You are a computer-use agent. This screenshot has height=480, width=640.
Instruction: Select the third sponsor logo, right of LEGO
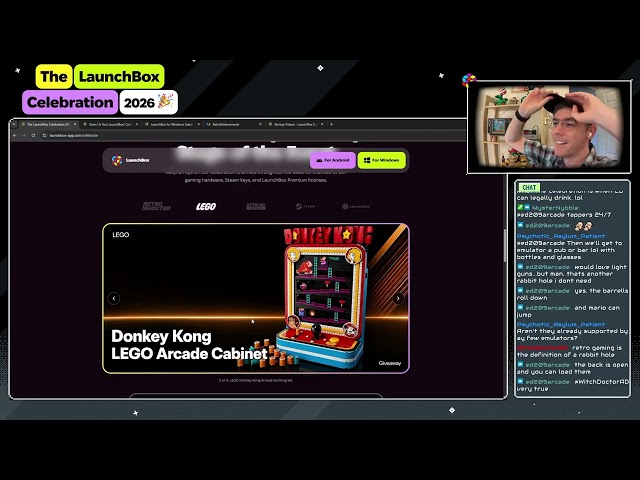(x=256, y=206)
